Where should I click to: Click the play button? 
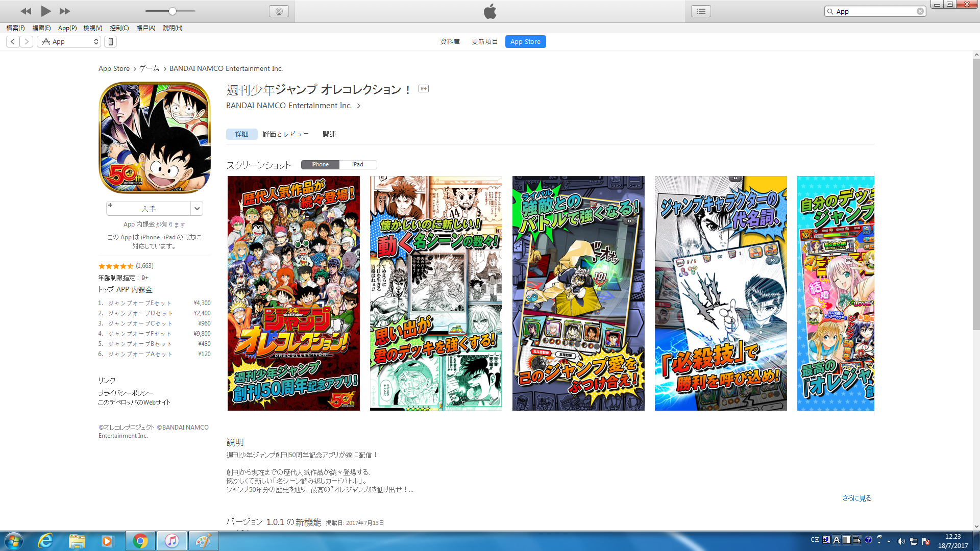click(45, 11)
